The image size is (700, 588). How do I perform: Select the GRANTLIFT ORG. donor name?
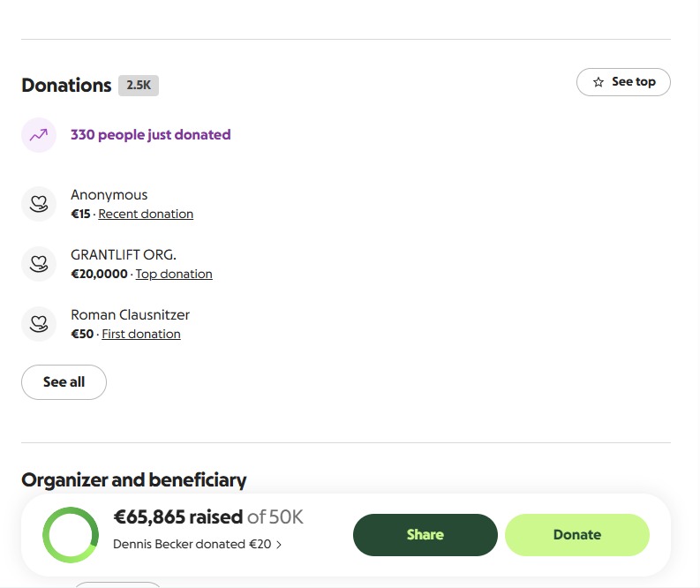point(124,255)
